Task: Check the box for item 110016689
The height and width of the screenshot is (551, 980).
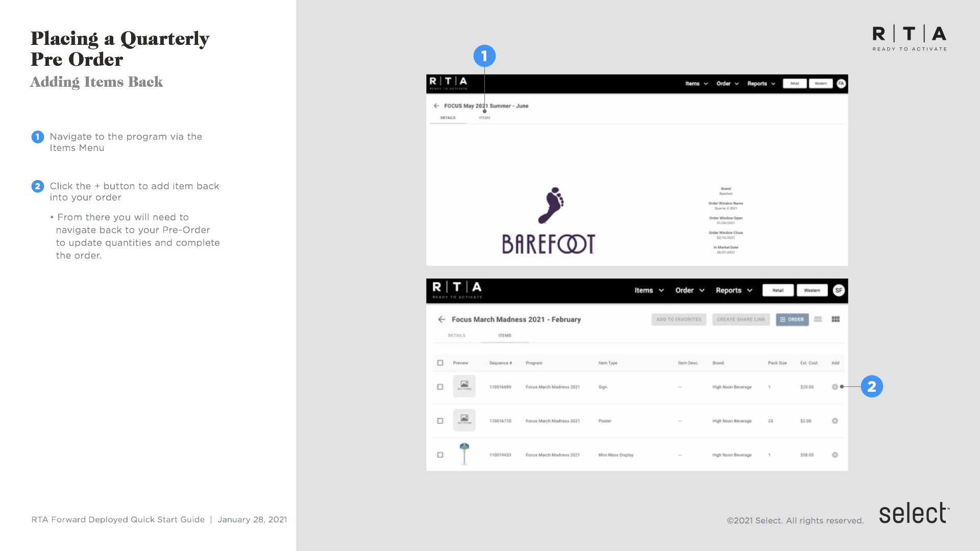Action: tap(440, 387)
